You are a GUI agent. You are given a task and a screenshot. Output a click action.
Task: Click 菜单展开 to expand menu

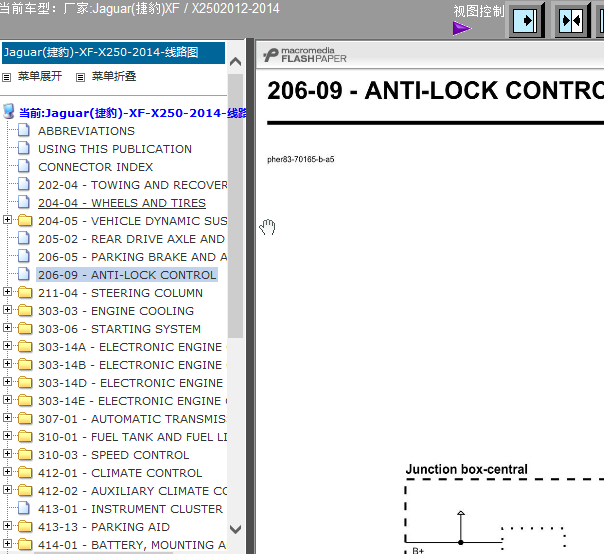[x=40, y=76]
